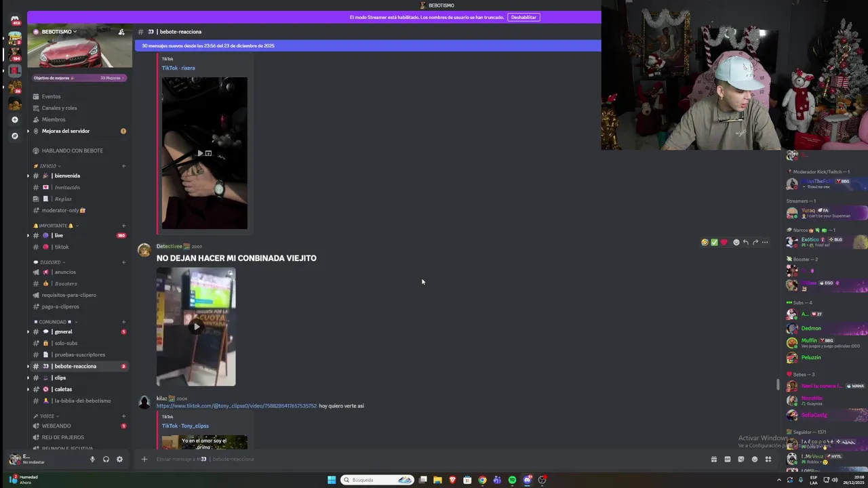The width and height of the screenshot is (868, 488).
Task: Click the message input field
Action: [427, 459]
